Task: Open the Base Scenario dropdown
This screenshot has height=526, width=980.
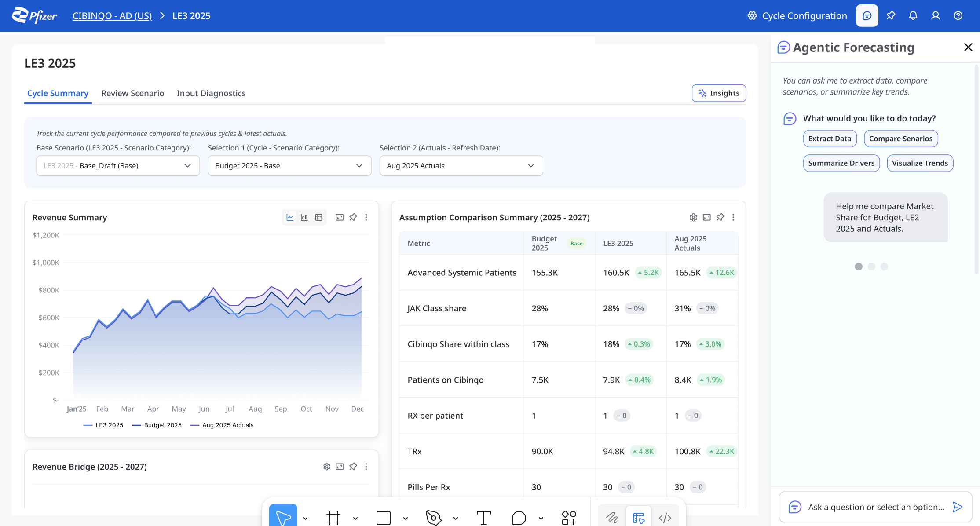Action: point(118,166)
